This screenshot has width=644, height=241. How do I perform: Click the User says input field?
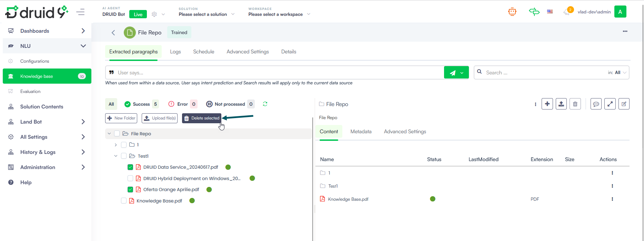276,73
